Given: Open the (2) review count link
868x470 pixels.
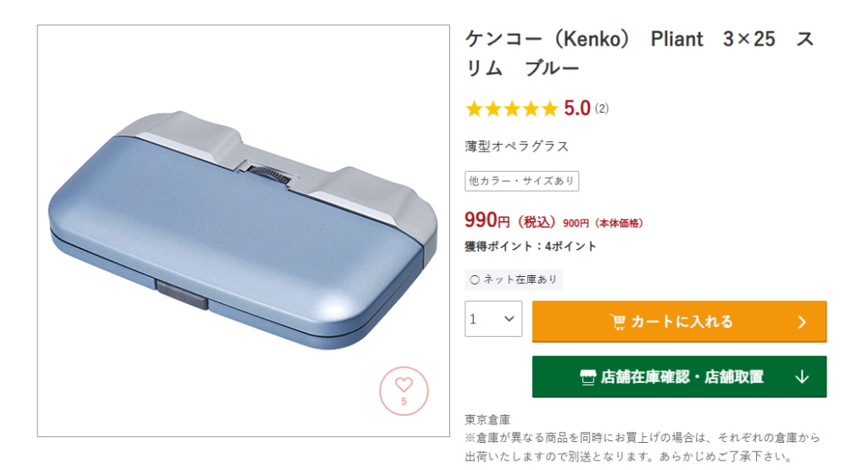Looking at the screenshot, I should click(602, 108).
